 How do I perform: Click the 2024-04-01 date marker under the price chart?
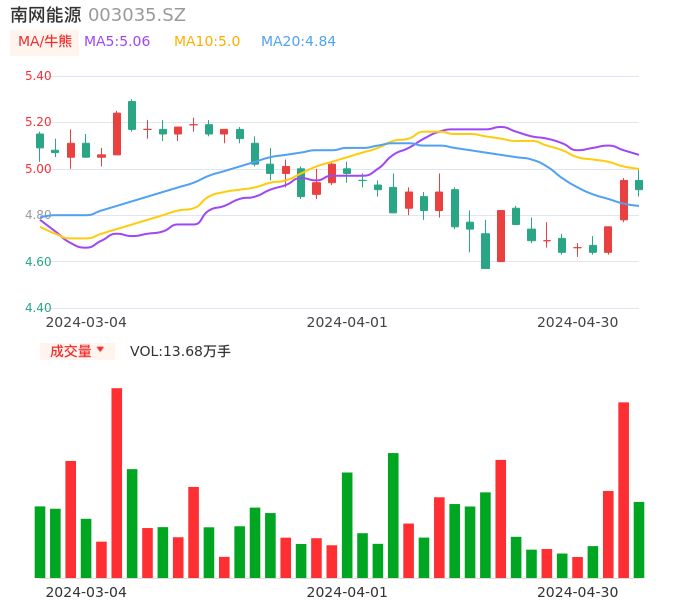347,322
